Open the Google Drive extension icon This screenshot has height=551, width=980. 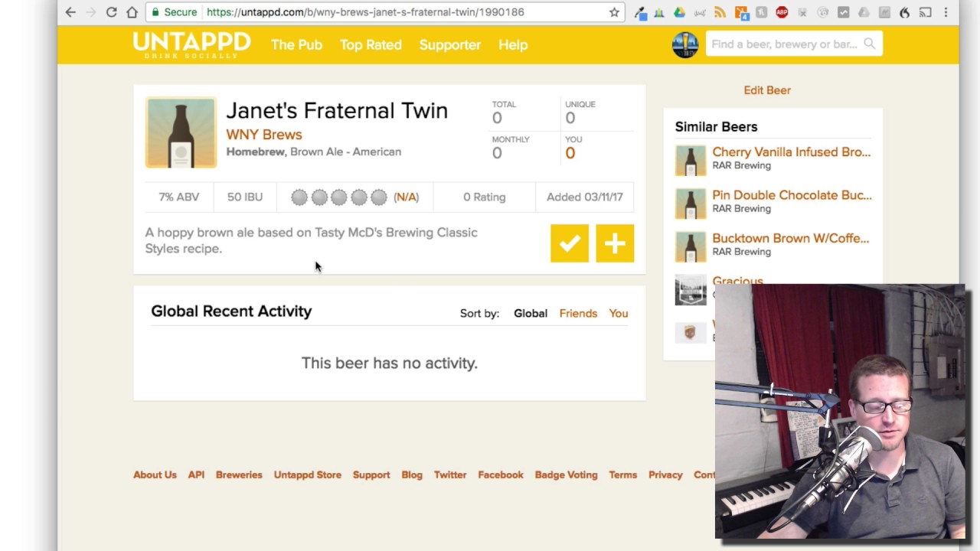(x=679, y=12)
